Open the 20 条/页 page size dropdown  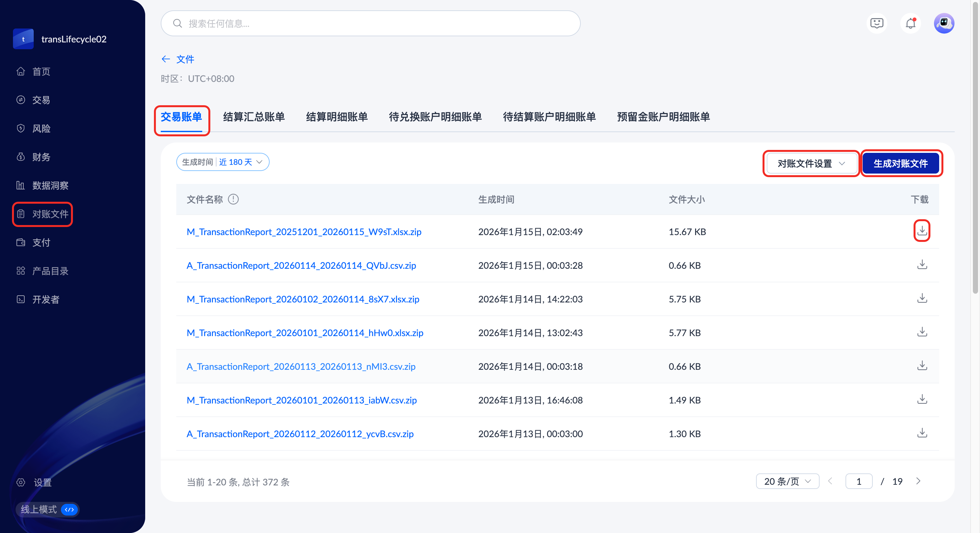pyautogui.click(x=787, y=481)
